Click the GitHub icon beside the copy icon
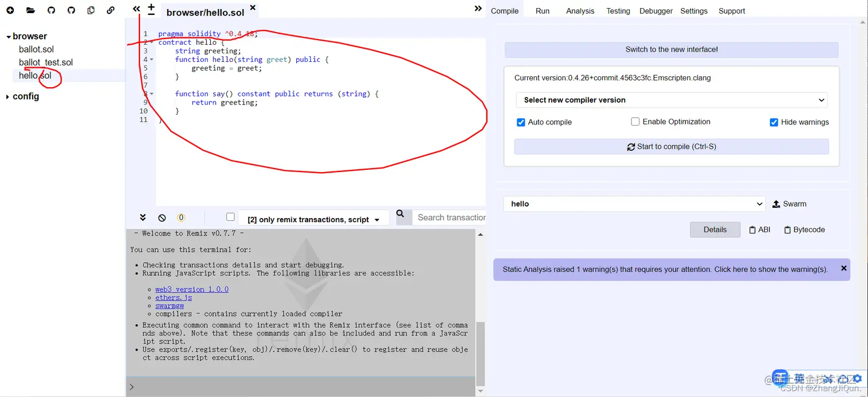This screenshot has height=397, width=868. [x=71, y=10]
